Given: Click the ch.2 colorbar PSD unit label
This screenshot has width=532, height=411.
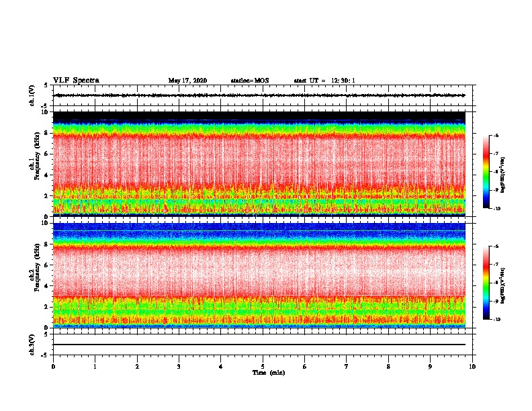Looking at the screenshot, I should pos(503,285).
